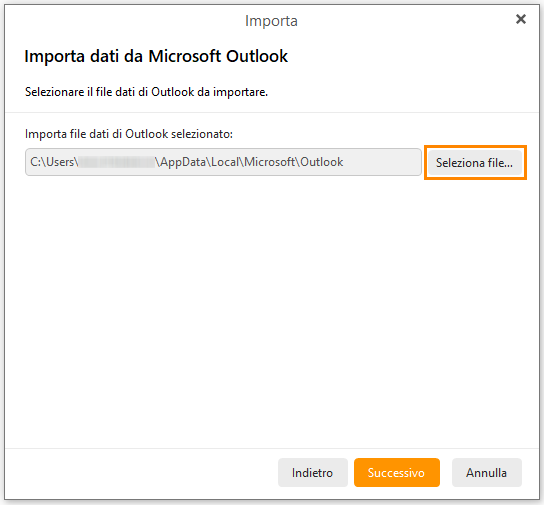This screenshot has width=544, height=505.
Task: Close the Importa dialog with the X
Action: pyautogui.click(x=521, y=19)
